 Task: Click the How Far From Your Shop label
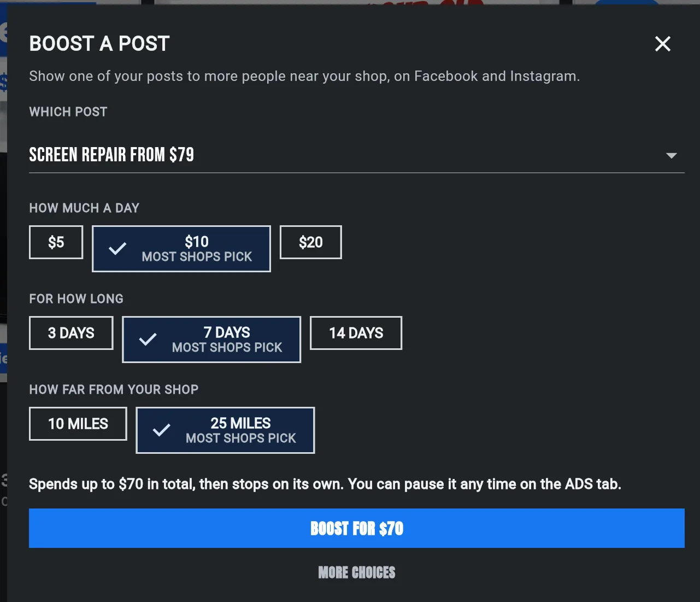click(114, 389)
